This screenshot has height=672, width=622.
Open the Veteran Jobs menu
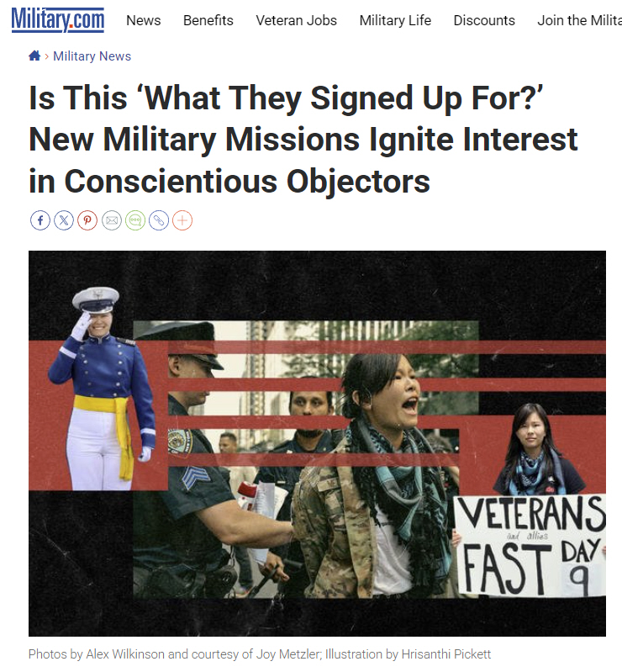297,20
